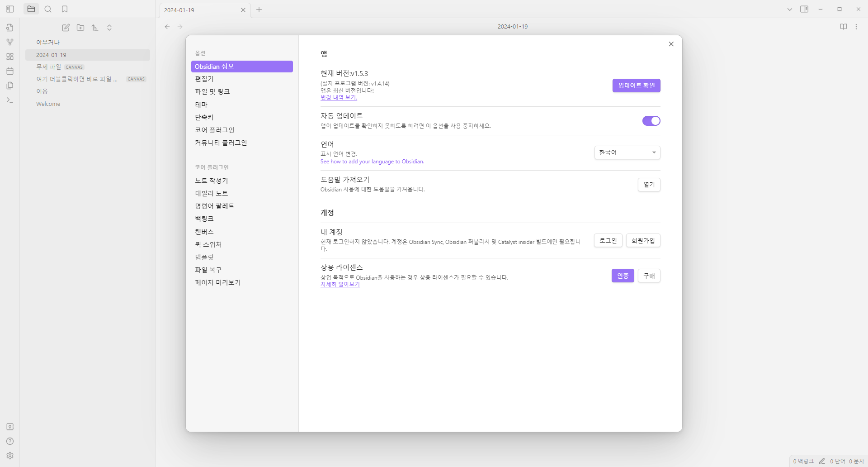868x467 pixels.
Task: Open 백링크 plugin settings
Action: coord(242,219)
